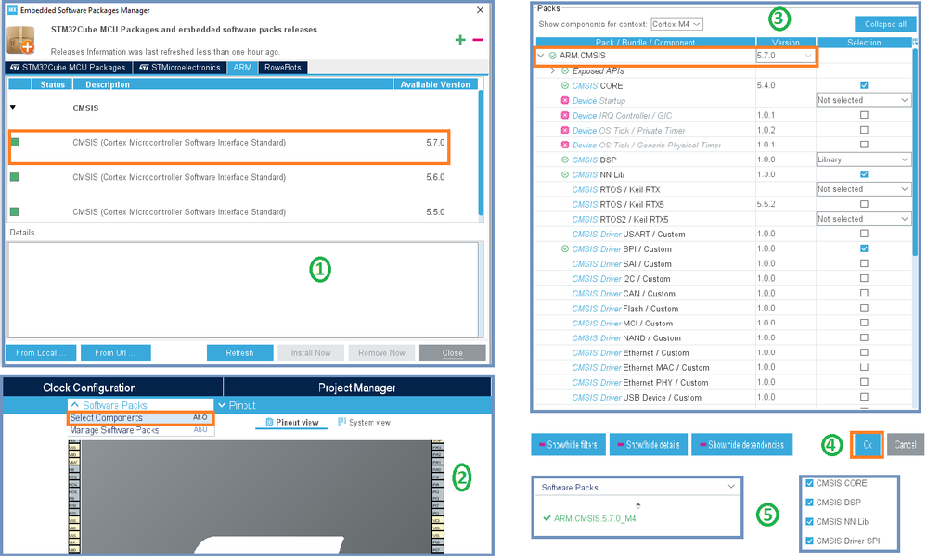This screenshot has width=927, height=560.
Task: Click the Collapse all button
Action: pyautogui.click(x=885, y=24)
